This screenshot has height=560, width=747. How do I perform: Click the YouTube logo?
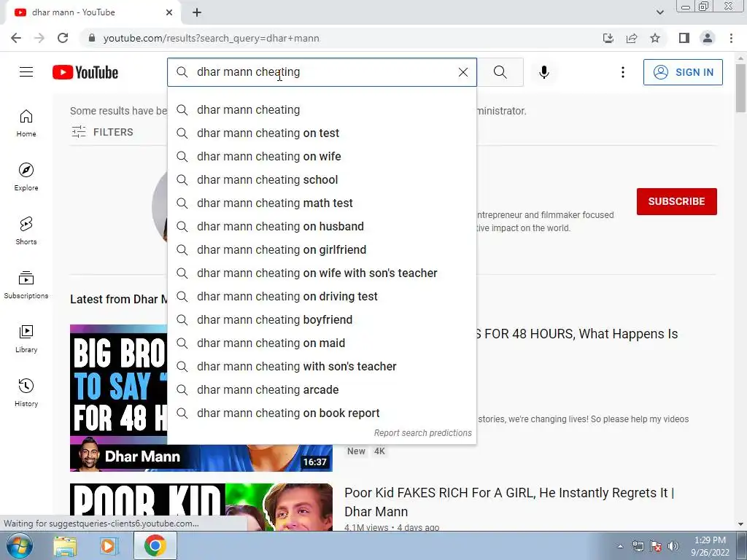tap(85, 72)
